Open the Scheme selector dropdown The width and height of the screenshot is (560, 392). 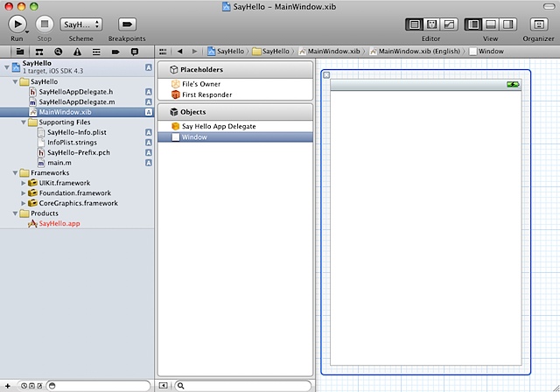[80, 24]
